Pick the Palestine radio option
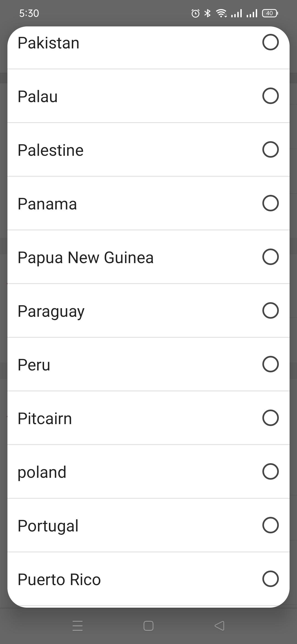297x644 pixels. pos(270,149)
